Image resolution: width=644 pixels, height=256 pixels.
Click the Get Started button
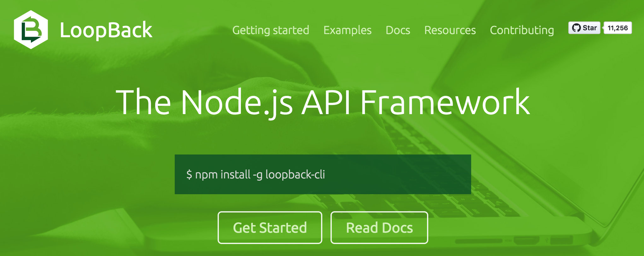point(270,228)
